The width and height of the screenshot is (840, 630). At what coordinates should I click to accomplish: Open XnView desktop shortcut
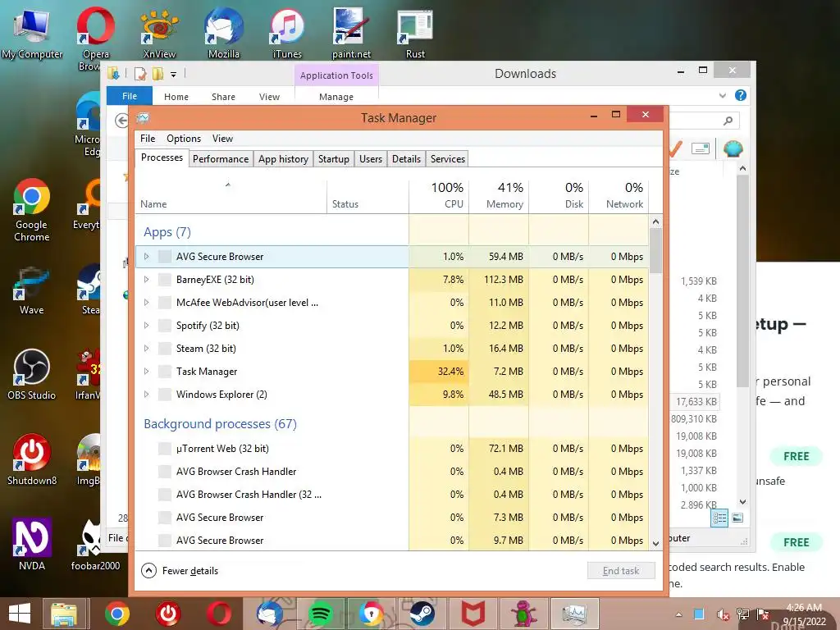coord(159,33)
